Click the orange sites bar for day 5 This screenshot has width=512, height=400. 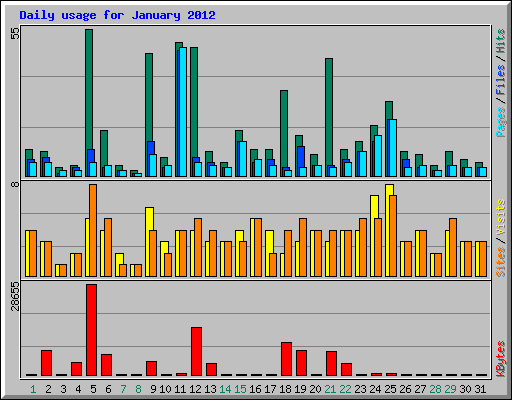[93, 230]
